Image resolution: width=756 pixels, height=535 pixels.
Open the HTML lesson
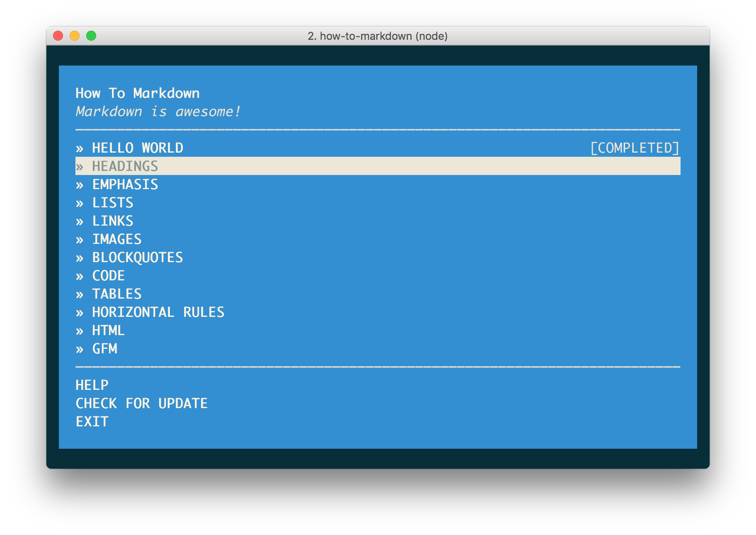coord(108,331)
